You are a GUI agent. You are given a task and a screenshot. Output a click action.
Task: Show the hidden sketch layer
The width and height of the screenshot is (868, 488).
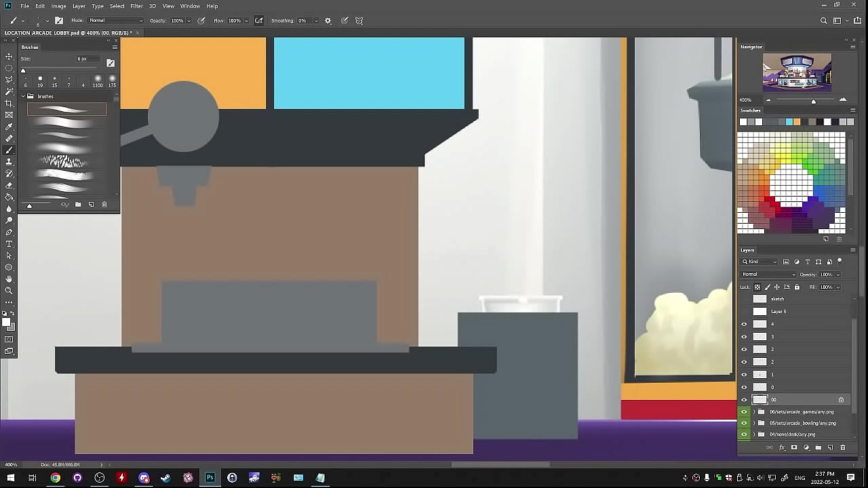click(x=744, y=299)
